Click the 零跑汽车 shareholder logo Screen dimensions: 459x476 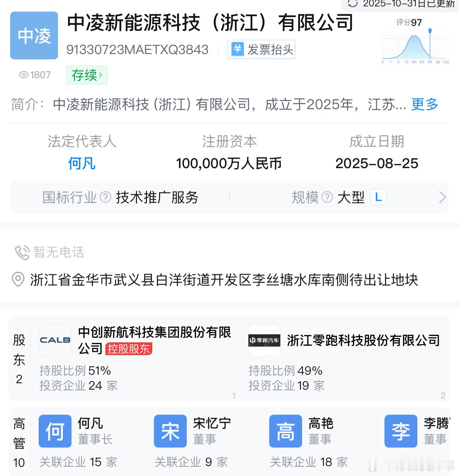click(x=264, y=341)
